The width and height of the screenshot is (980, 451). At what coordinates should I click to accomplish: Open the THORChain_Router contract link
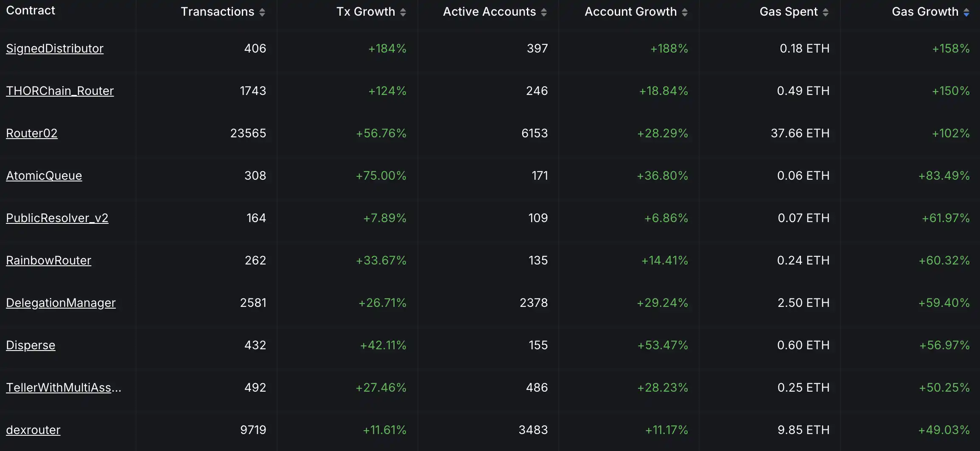60,91
